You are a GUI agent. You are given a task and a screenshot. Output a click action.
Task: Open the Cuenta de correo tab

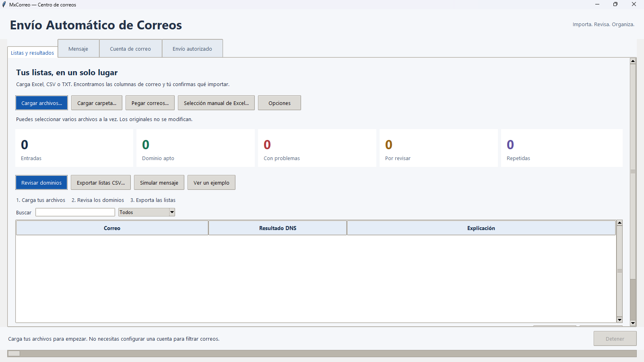tap(130, 49)
